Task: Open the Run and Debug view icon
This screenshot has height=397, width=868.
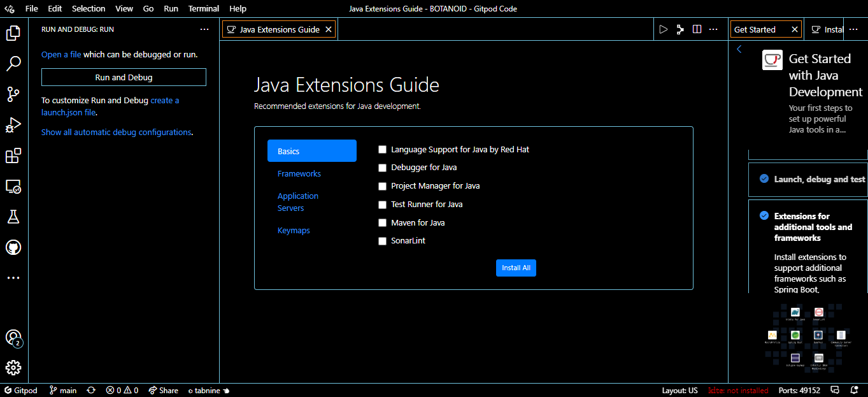Action: coord(13,125)
